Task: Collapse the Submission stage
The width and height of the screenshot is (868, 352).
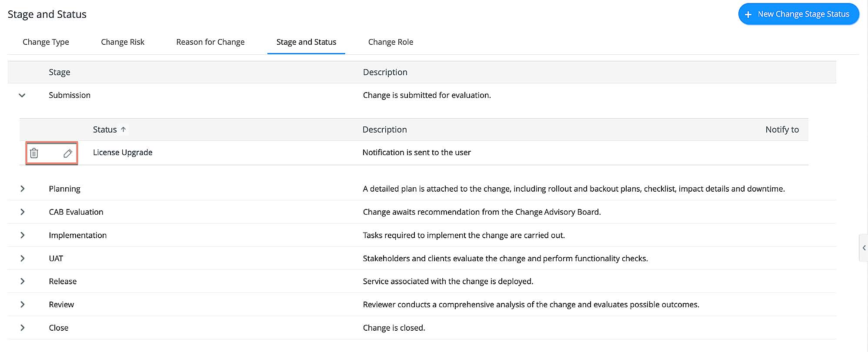Action: tap(22, 95)
